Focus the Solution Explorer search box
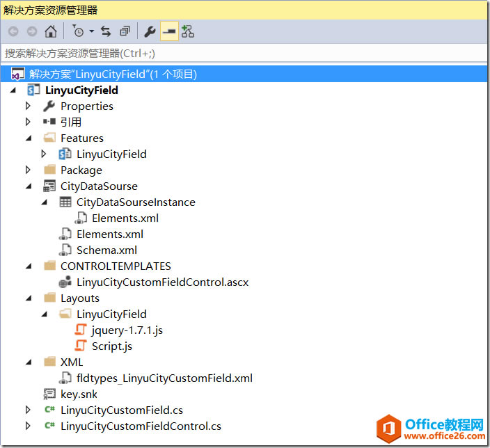Viewport: 490px width, 448px height. coord(244,53)
